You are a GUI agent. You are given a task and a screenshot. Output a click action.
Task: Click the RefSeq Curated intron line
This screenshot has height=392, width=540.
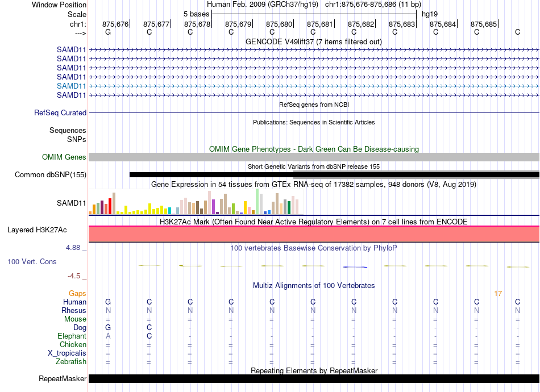click(314, 112)
